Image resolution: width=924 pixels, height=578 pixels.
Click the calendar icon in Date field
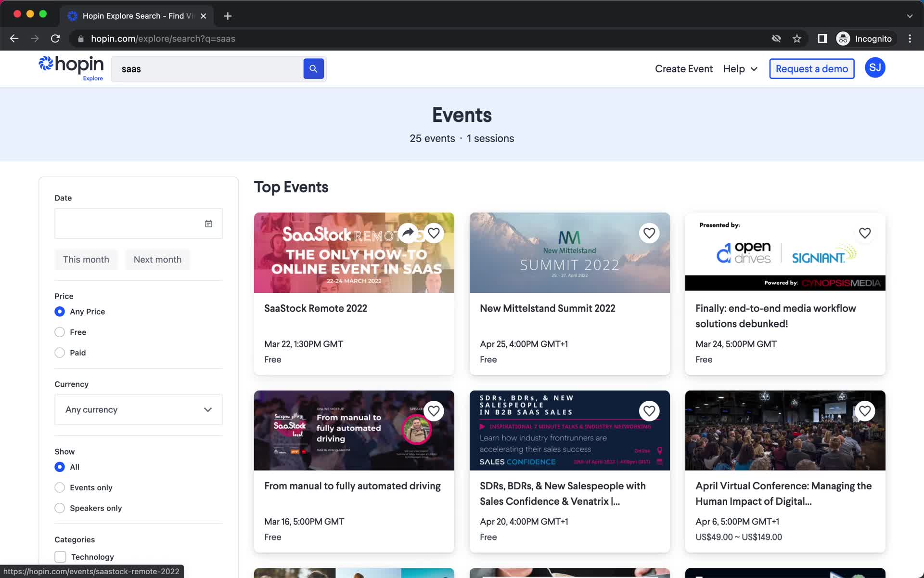(208, 223)
